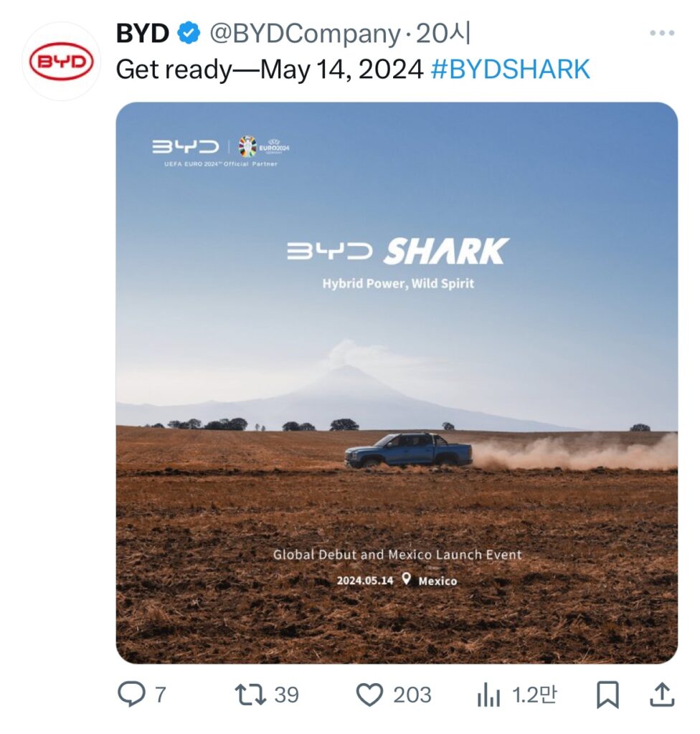Click the UEFA EURO 2024 logo
The height and width of the screenshot is (734, 700).
[x=263, y=147]
